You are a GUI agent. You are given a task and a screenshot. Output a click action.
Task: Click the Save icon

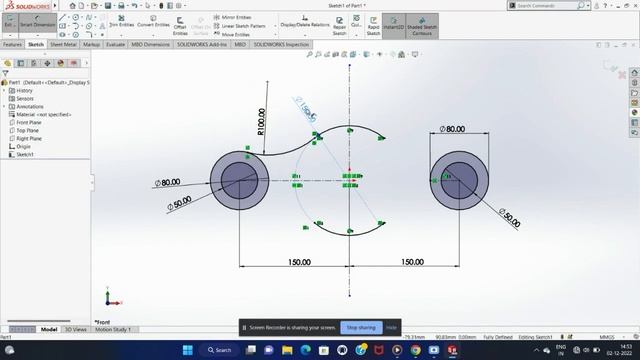(x=108, y=6)
